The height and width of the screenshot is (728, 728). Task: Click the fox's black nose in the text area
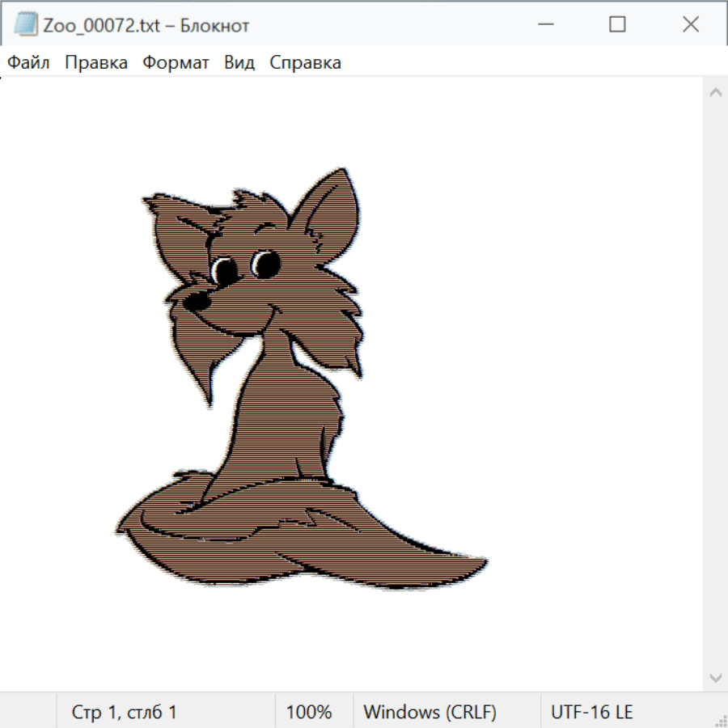pos(196,303)
